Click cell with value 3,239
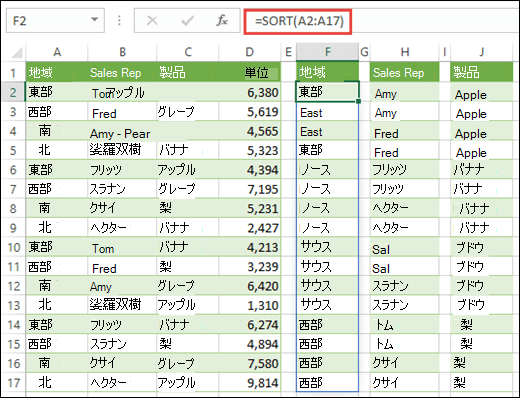The width and height of the screenshot is (520, 398). [x=249, y=267]
